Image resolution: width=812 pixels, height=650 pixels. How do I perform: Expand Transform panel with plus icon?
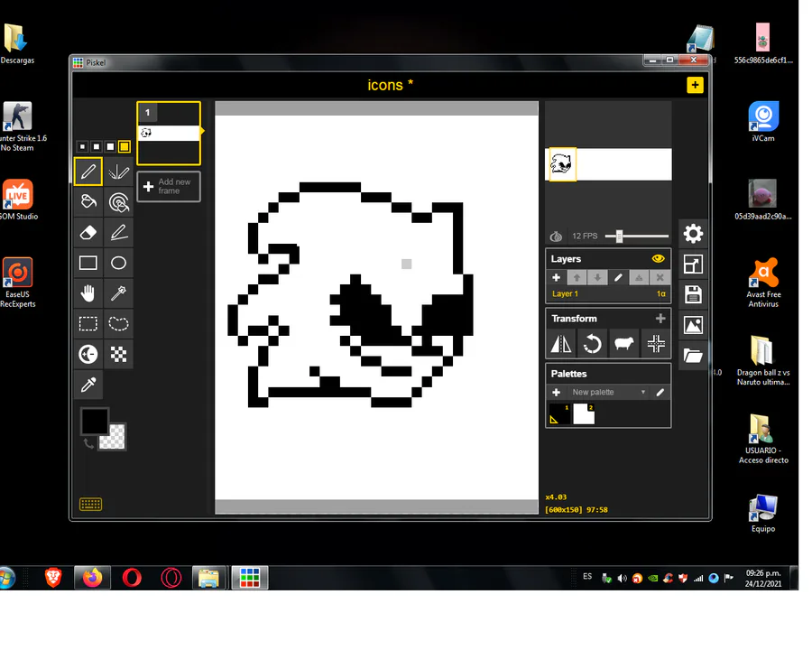coord(660,319)
